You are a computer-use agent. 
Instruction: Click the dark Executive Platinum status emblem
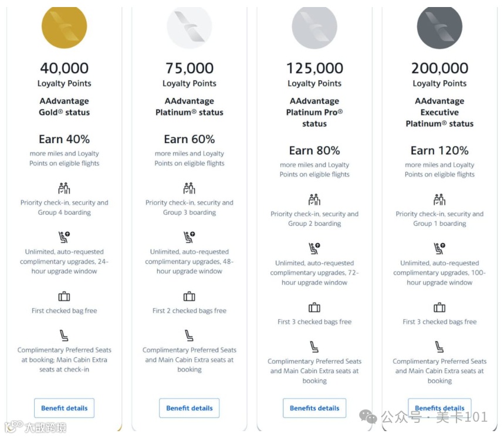439,26
